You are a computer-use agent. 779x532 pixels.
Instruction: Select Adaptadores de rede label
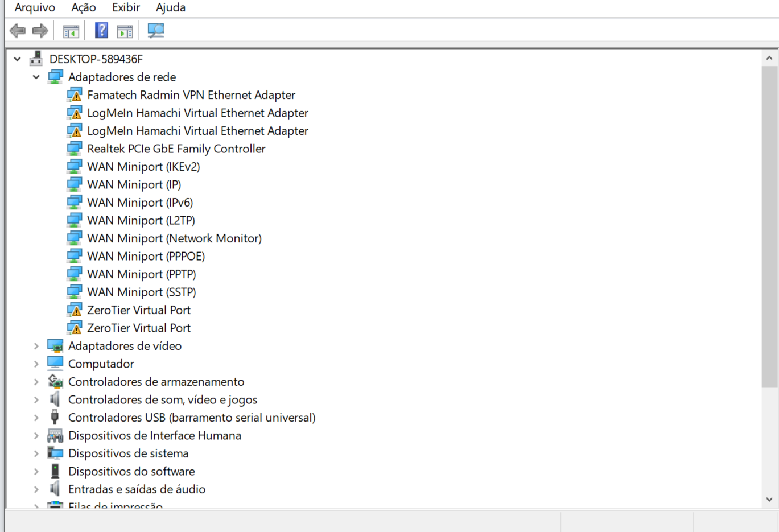coord(122,77)
